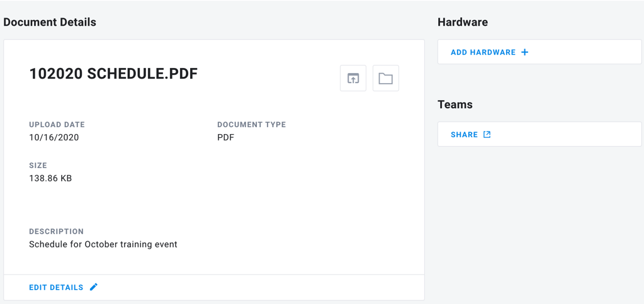The width and height of the screenshot is (644, 304).
Task: Click the folder icon beside the document title
Action: pyautogui.click(x=386, y=78)
